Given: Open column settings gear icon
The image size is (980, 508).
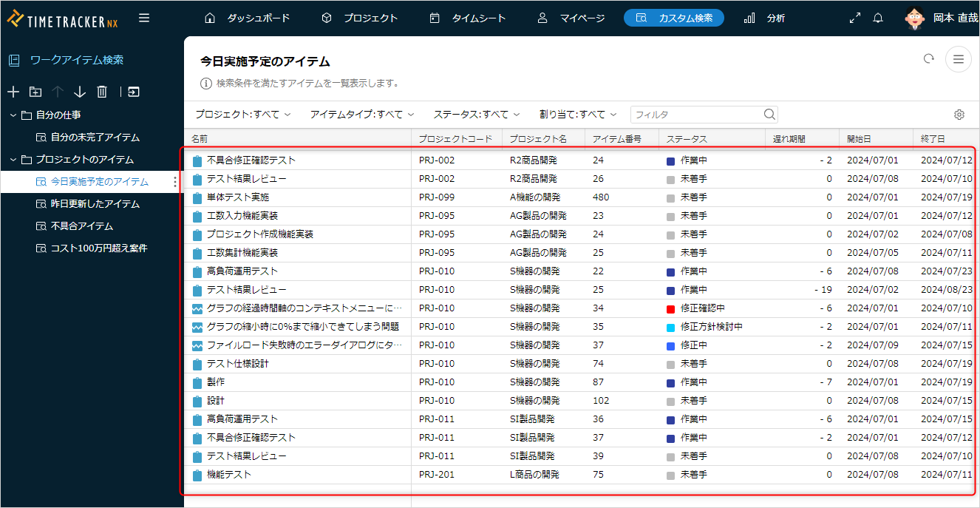Looking at the screenshot, I should point(959,115).
